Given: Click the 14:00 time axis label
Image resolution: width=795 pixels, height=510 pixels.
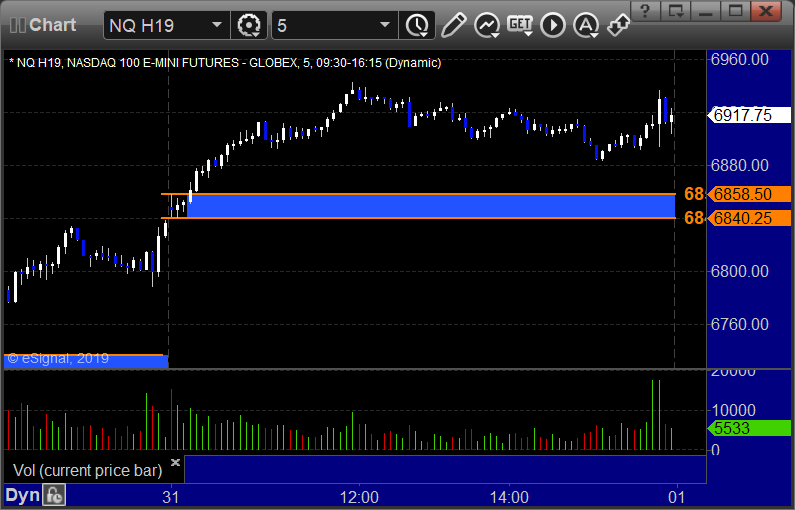Looking at the screenshot, I should (509, 497).
